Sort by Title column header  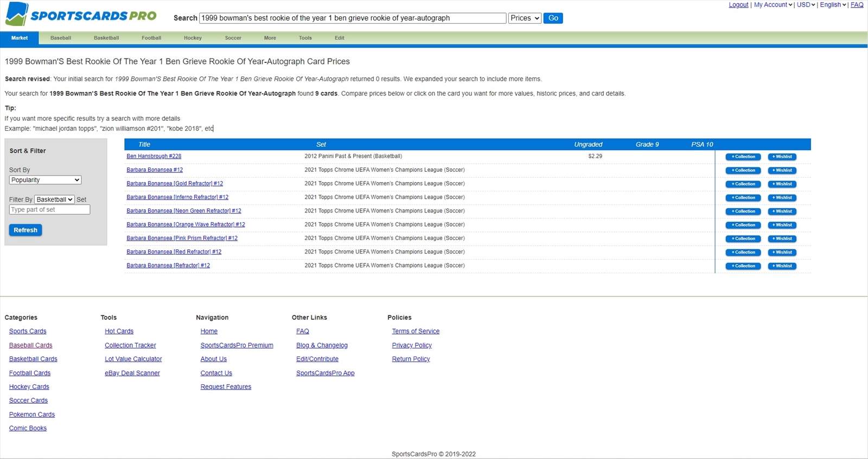pyautogui.click(x=144, y=145)
